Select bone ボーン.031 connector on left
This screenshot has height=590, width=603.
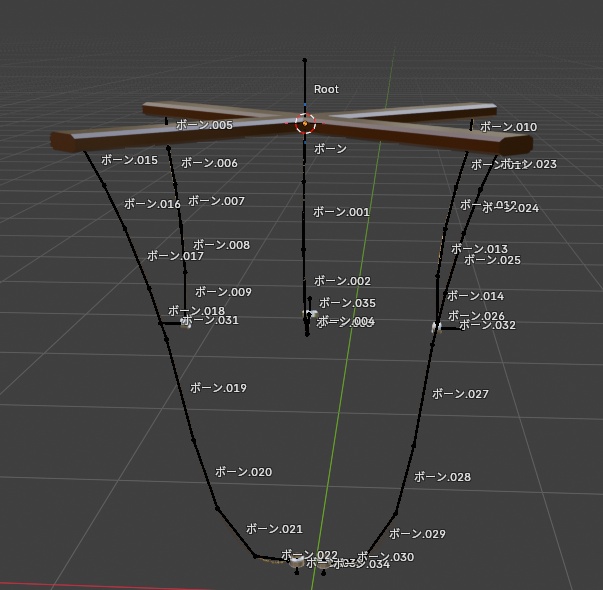tap(210, 320)
